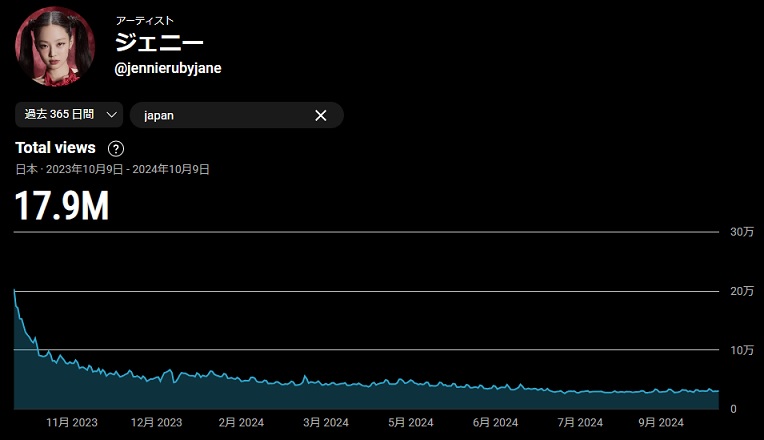Click the chart's highest peak at the start
Screen dimensions: 764x440
pos(15,291)
